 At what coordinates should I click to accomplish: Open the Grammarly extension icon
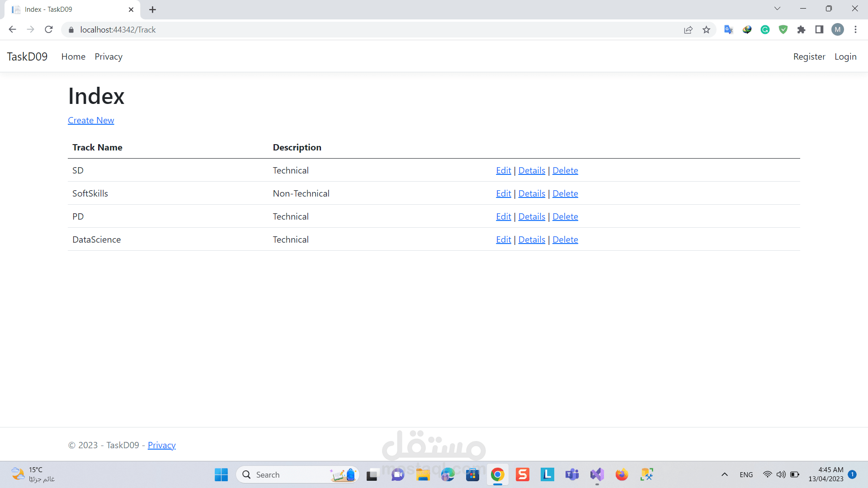765,30
